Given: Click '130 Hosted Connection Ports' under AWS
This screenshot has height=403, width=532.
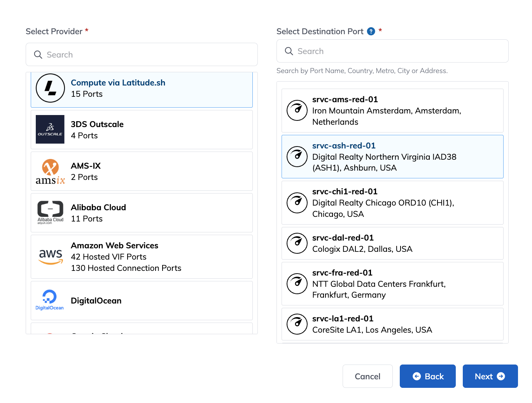Looking at the screenshot, I should (x=126, y=268).
